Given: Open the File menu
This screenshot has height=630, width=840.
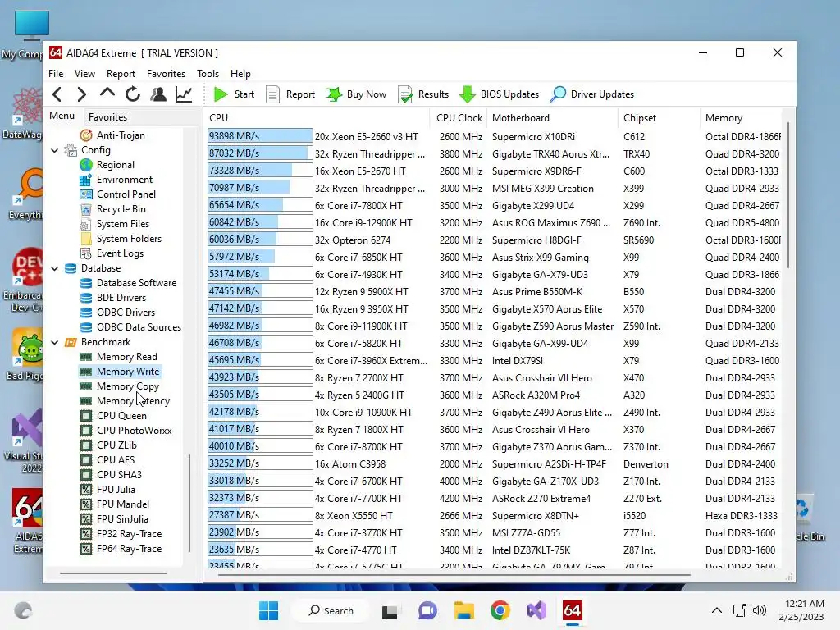Looking at the screenshot, I should click(x=56, y=73).
